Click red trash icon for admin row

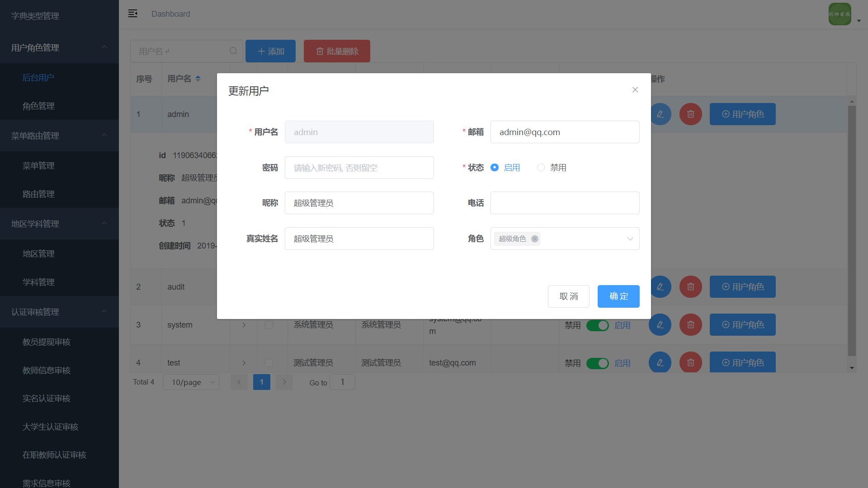tap(690, 114)
